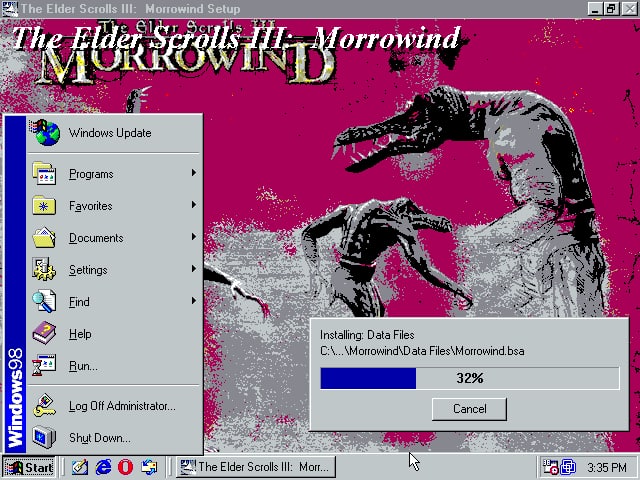Launch Internet Explorer from Quick Launch
Viewport: 640px width, 480px height.
[103, 467]
